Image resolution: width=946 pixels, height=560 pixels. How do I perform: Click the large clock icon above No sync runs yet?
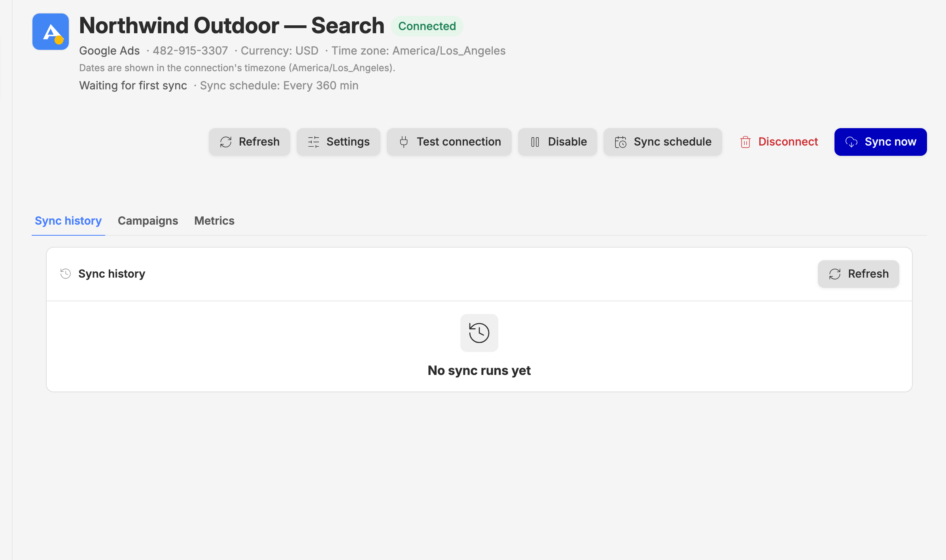point(479,333)
